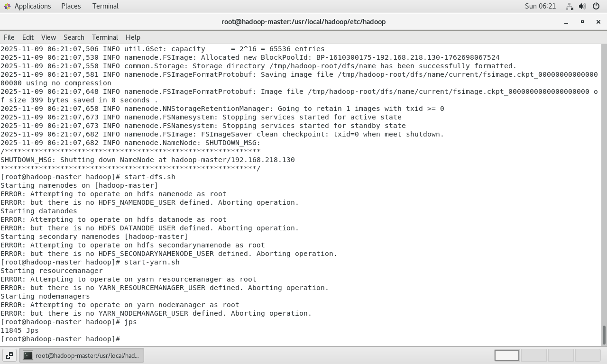Click 'HDFS_NAMENODE_USER' in the error line
The width and height of the screenshot is (607, 364).
pyautogui.click(x=137, y=202)
